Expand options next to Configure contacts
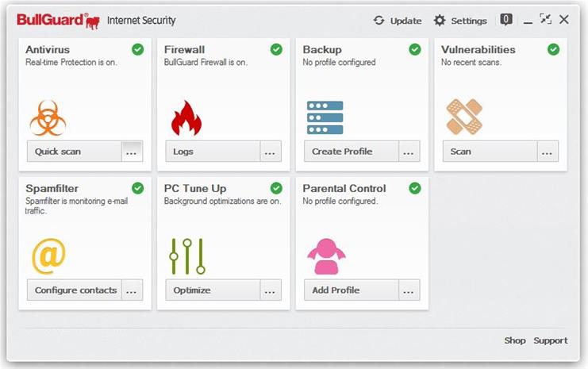The width and height of the screenshot is (588, 369). click(x=132, y=290)
